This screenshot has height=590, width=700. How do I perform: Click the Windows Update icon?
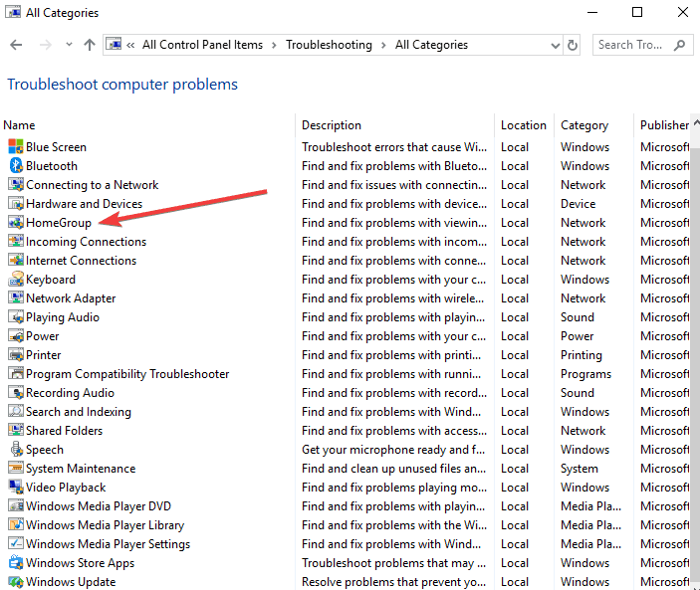click(x=16, y=581)
